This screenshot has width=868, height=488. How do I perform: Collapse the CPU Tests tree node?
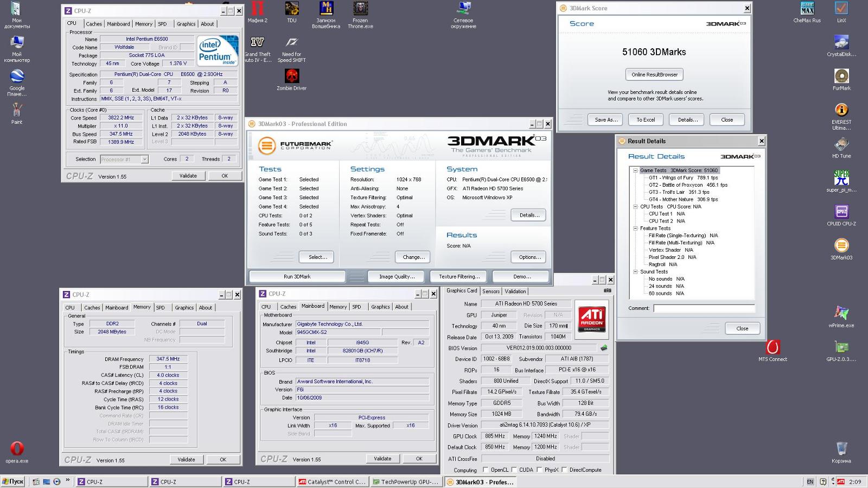click(x=635, y=206)
